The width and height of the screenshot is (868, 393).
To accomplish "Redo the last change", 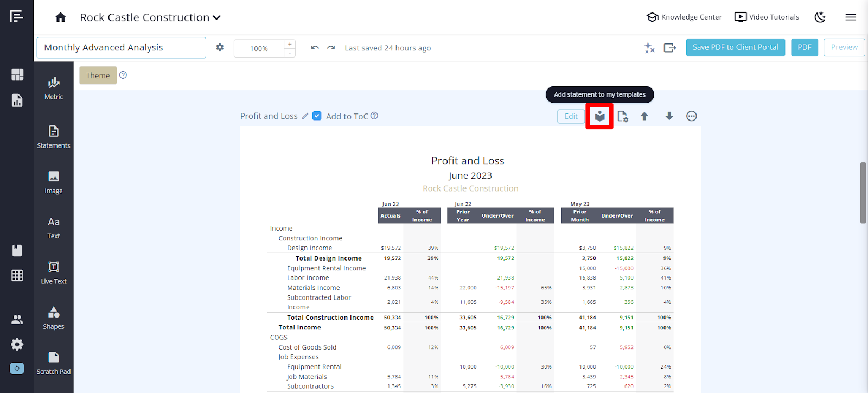I will click(331, 48).
